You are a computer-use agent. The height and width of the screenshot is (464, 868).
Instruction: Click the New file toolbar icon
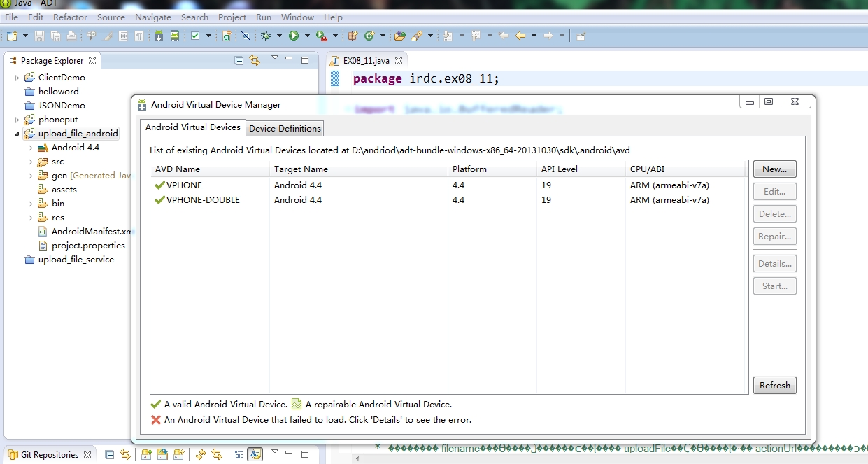11,36
